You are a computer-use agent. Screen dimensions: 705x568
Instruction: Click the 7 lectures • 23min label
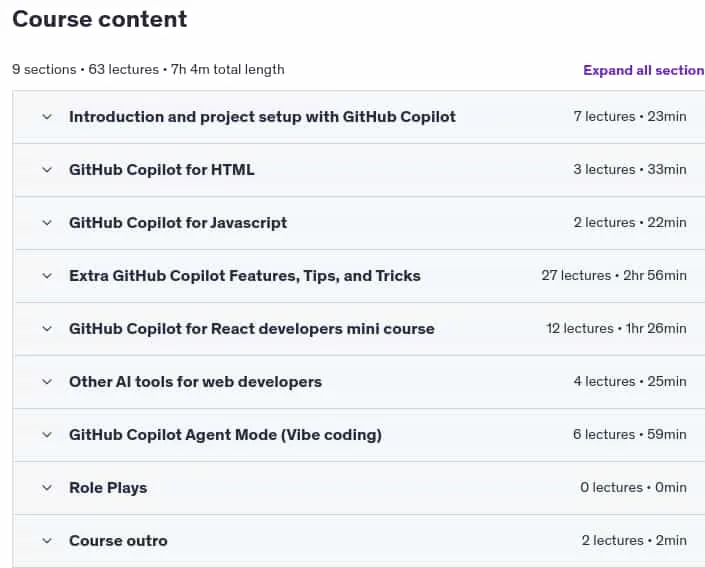click(x=630, y=116)
